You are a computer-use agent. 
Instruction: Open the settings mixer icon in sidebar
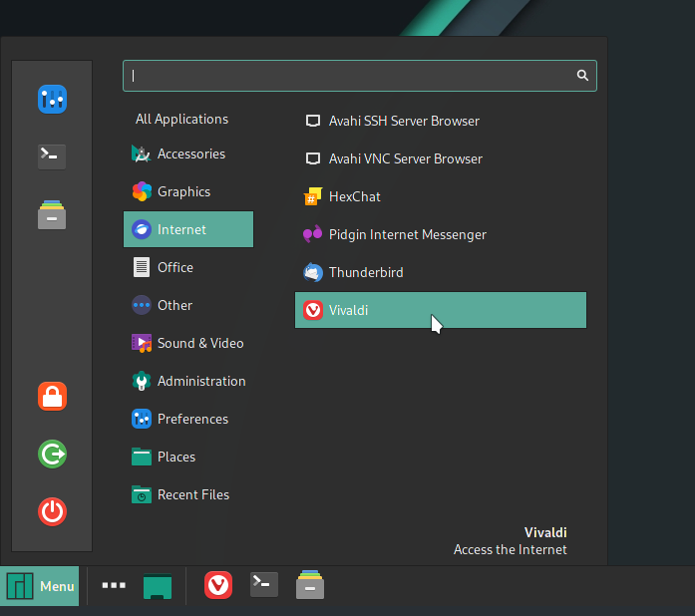pos(52,99)
